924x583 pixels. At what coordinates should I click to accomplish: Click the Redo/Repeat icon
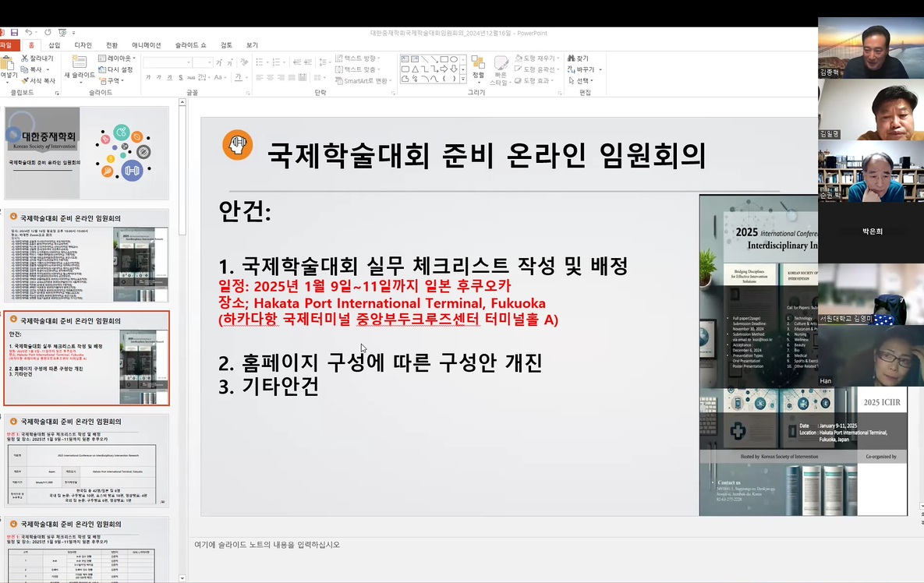click(x=48, y=33)
